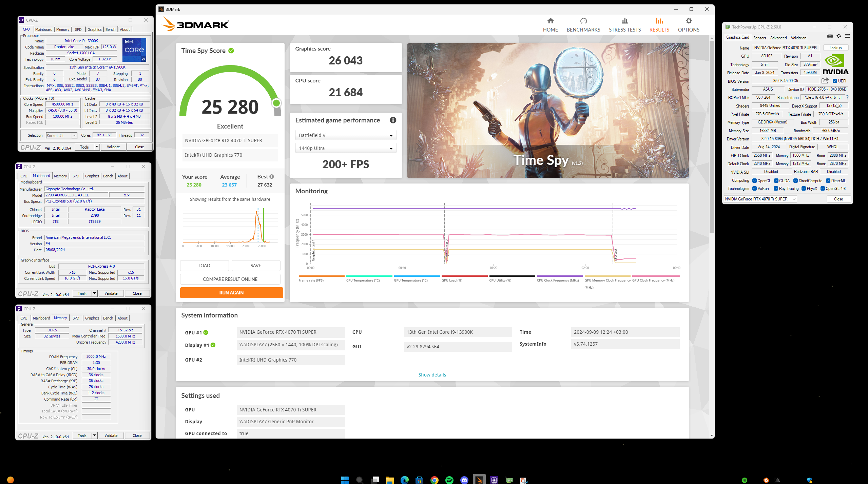Open Microsoft Store from the taskbar
Screen dimensions: 868x484
tap(419, 480)
